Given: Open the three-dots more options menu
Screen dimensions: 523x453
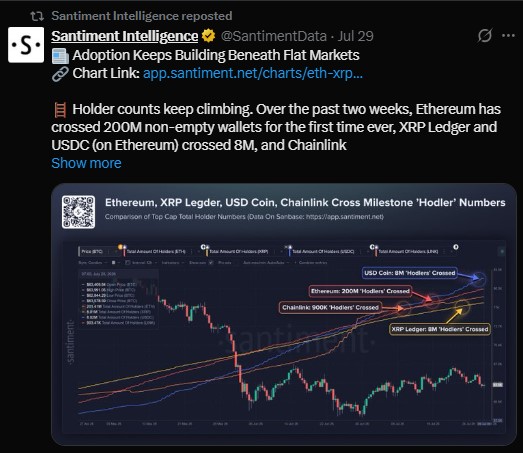Looking at the screenshot, I should click(508, 36).
